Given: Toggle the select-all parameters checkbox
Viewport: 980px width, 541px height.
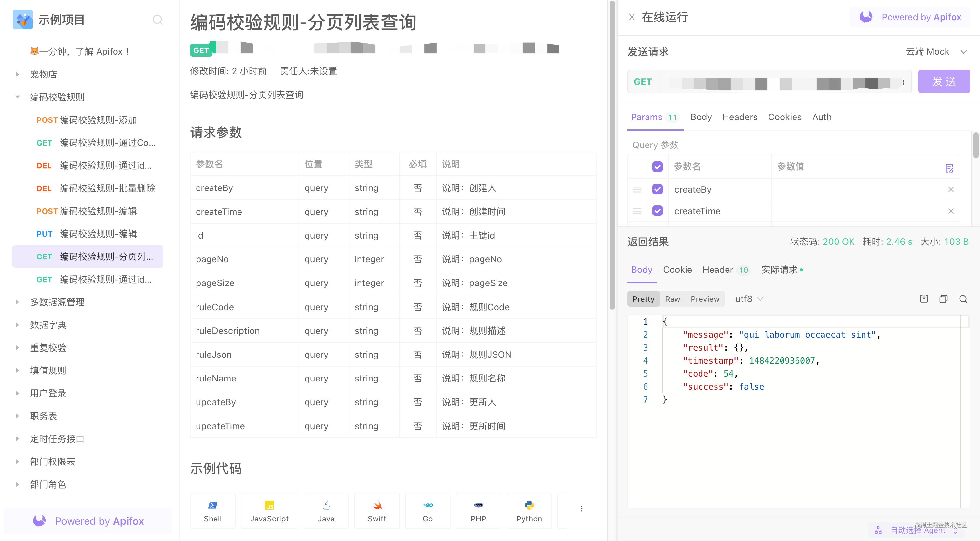Looking at the screenshot, I should tap(657, 166).
